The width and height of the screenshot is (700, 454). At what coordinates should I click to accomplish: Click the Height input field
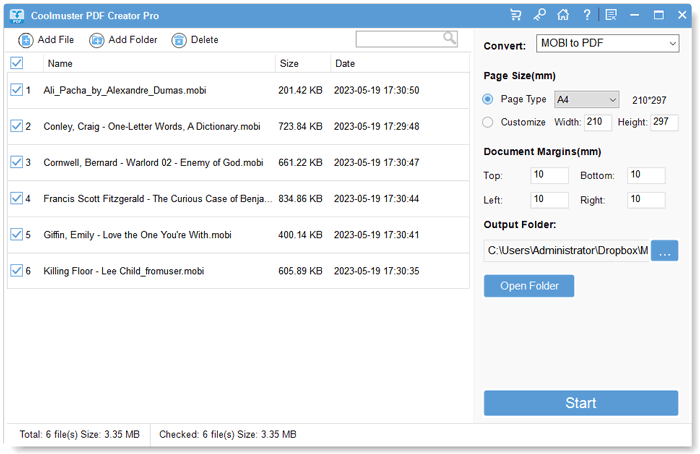tap(664, 122)
